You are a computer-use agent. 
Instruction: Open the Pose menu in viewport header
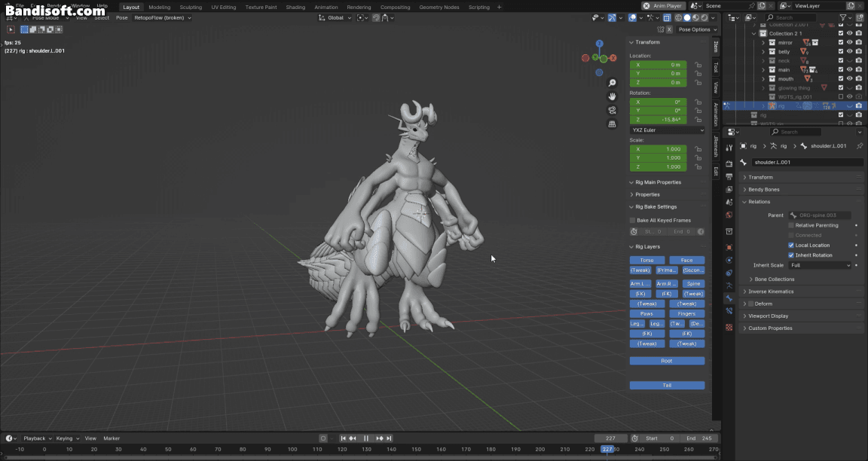121,17
